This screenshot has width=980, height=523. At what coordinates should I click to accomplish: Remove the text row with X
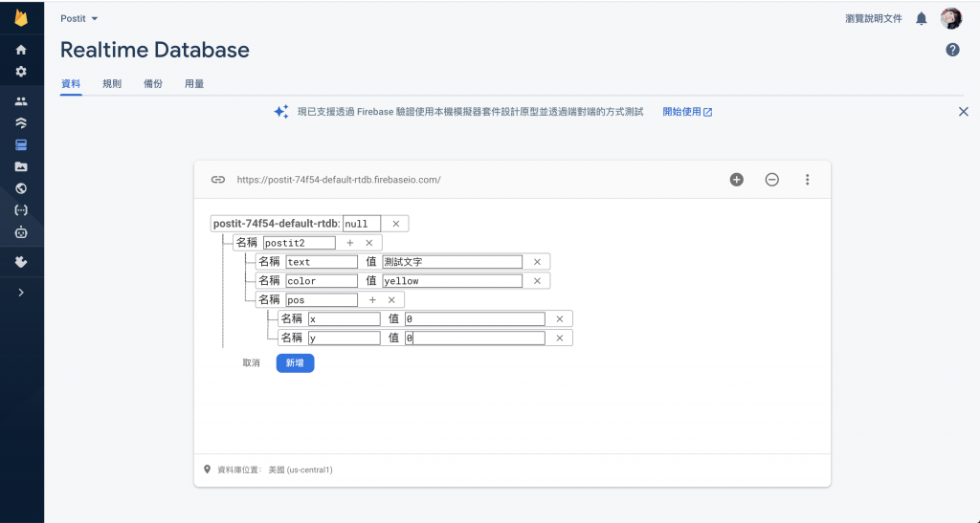(537, 262)
